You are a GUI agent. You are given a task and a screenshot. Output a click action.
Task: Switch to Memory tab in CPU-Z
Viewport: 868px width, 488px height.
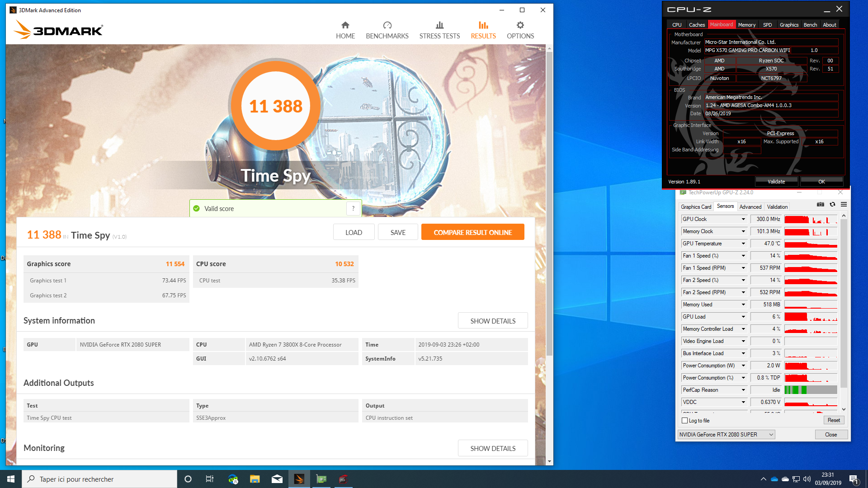click(x=746, y=25)
